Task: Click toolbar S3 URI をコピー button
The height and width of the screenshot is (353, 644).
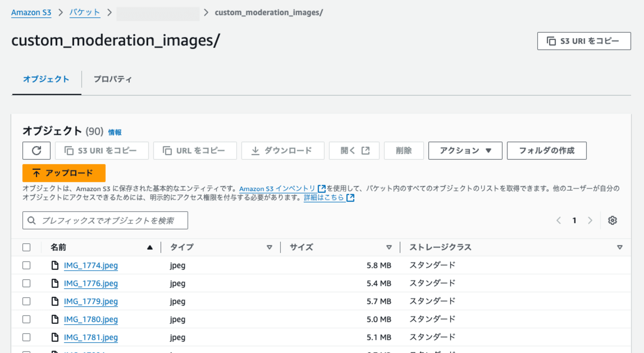Action: 102,151
